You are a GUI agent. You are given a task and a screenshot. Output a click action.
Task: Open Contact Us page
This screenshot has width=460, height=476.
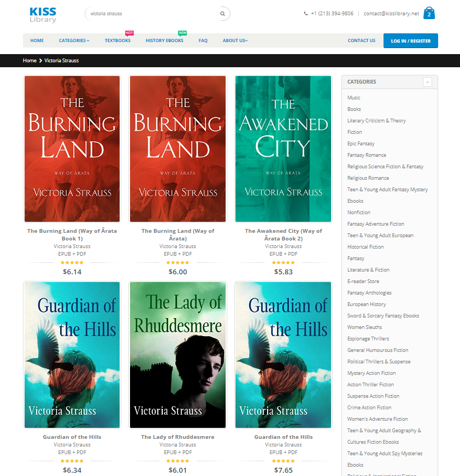(361, 40)
